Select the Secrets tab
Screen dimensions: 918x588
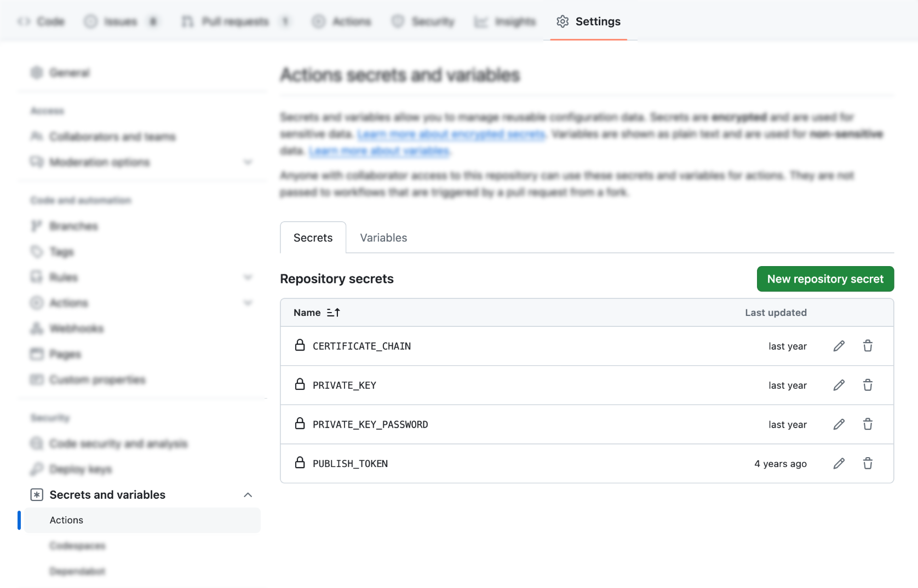(313, 238)
